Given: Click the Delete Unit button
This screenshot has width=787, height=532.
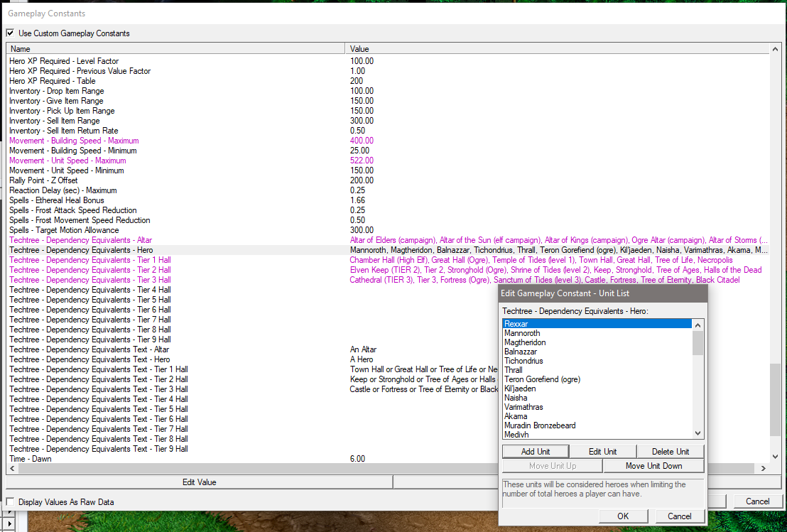Looking at the screenshot, I should point(671,451).
